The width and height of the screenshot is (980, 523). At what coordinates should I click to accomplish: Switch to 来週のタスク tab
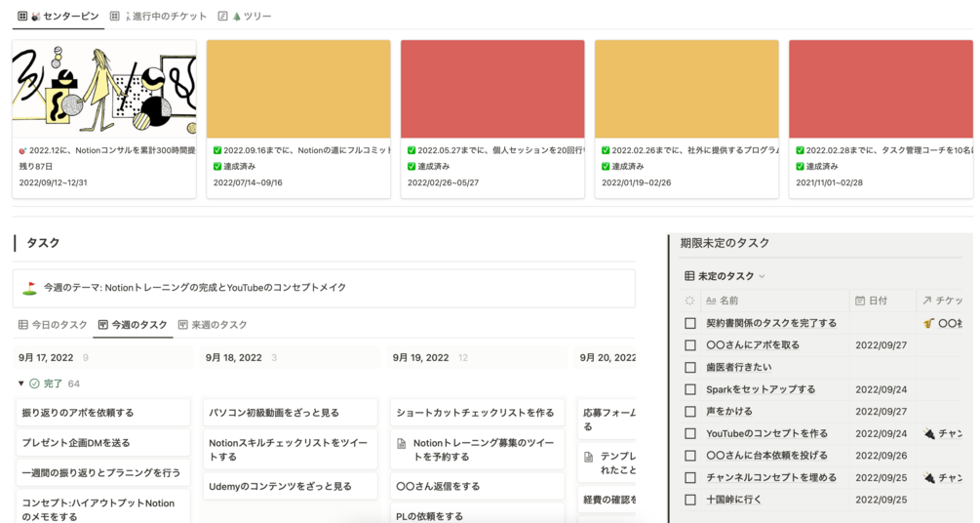(213, 325)
